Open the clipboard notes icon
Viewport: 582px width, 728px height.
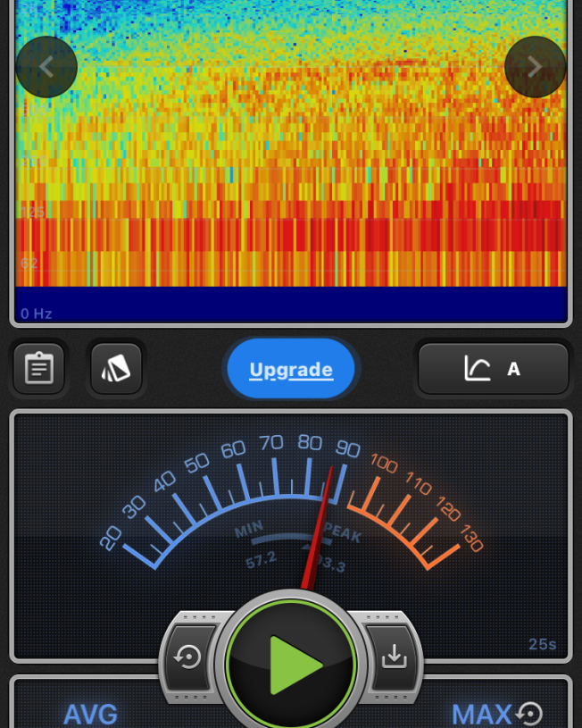[x=39, y=368]
